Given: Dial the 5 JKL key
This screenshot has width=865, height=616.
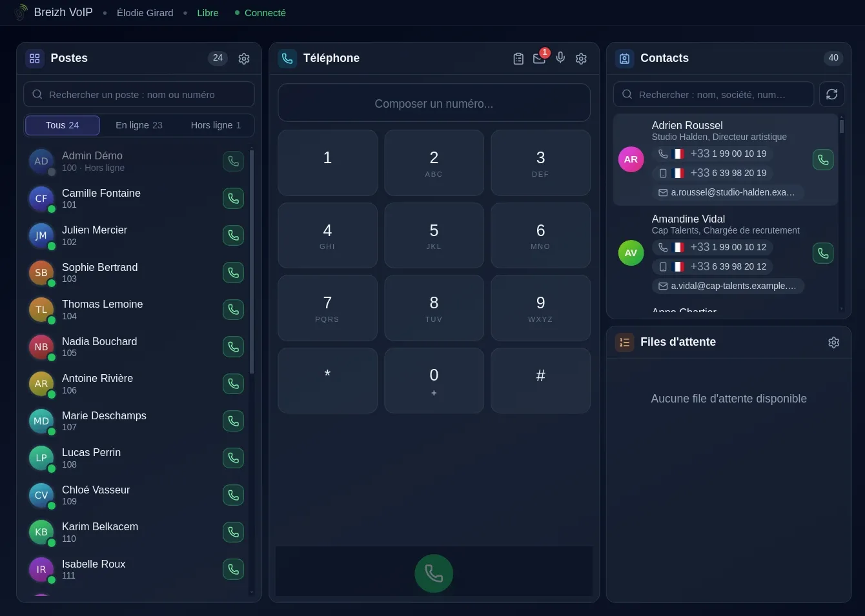Looking at the screenshot, I should tap(434, 235).
